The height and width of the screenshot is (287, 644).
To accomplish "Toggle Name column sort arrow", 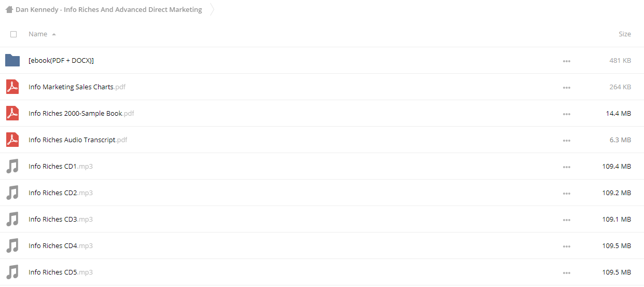I will click(x=54, y=34).
